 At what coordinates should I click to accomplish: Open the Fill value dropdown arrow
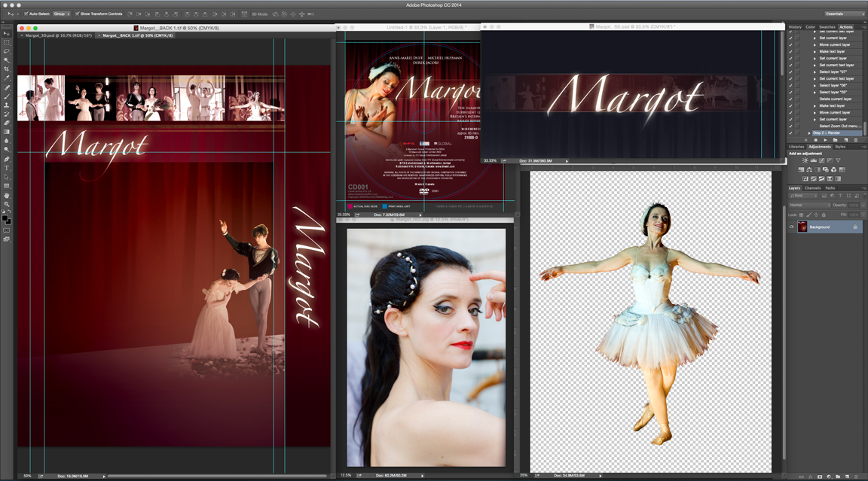pos(863,215)
